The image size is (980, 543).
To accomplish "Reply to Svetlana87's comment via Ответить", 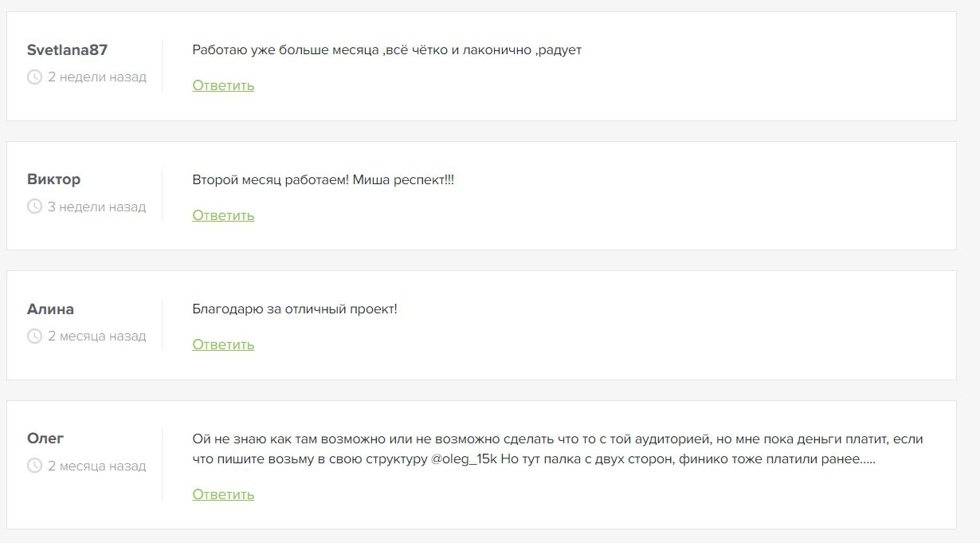I will [223, 85].
